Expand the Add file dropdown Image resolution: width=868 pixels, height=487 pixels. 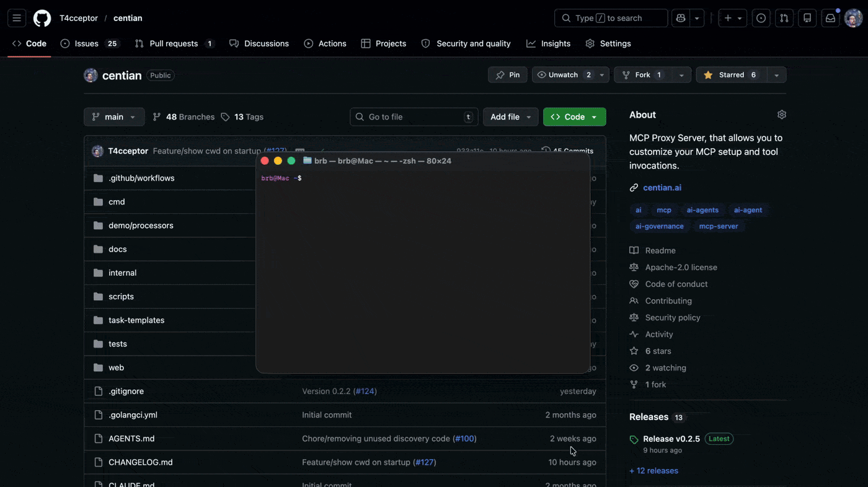coord(510,116)
